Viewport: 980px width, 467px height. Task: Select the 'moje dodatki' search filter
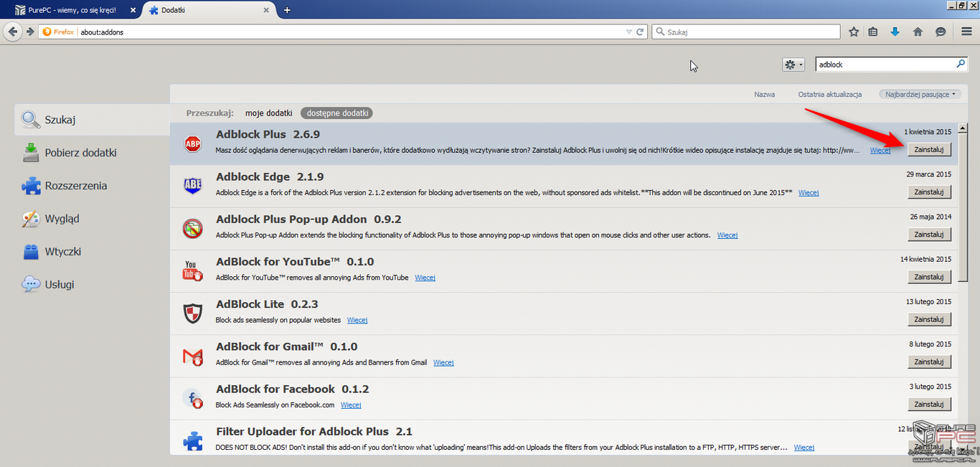pos(268,113)
